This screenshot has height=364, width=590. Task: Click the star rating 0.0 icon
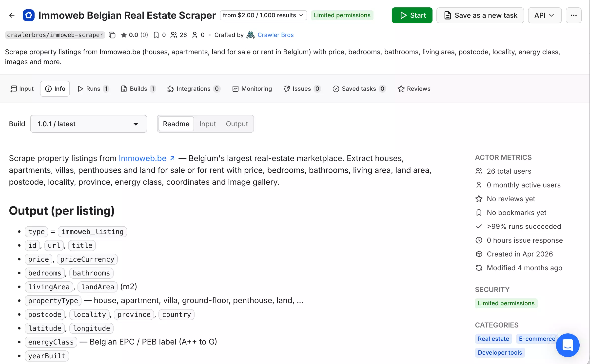pos(124,35)
